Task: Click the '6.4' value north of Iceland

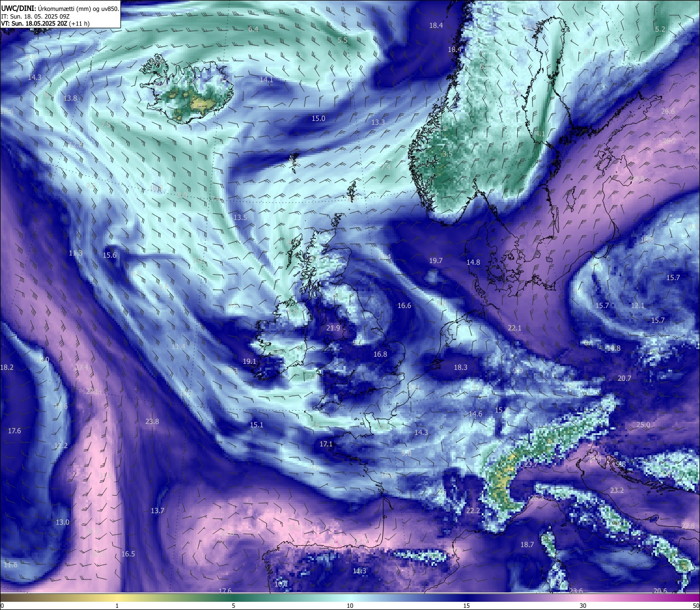Action: [253, 30]
